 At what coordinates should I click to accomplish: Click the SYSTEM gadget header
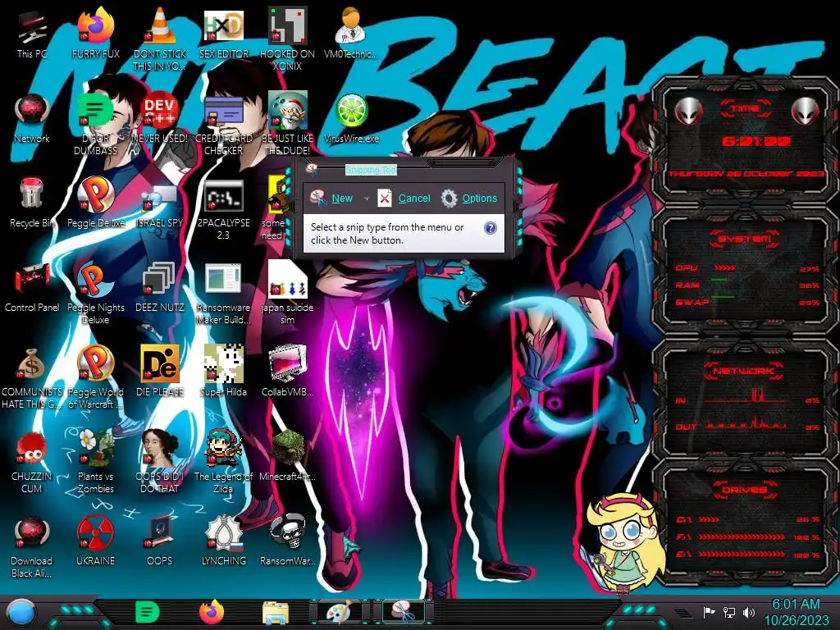[745, 239]
